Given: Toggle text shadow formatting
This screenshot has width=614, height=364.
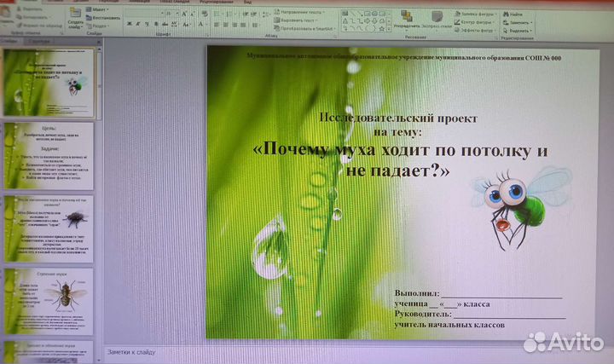Looking at the screenshot, I should pyautogui.click(x=156, y=24).
